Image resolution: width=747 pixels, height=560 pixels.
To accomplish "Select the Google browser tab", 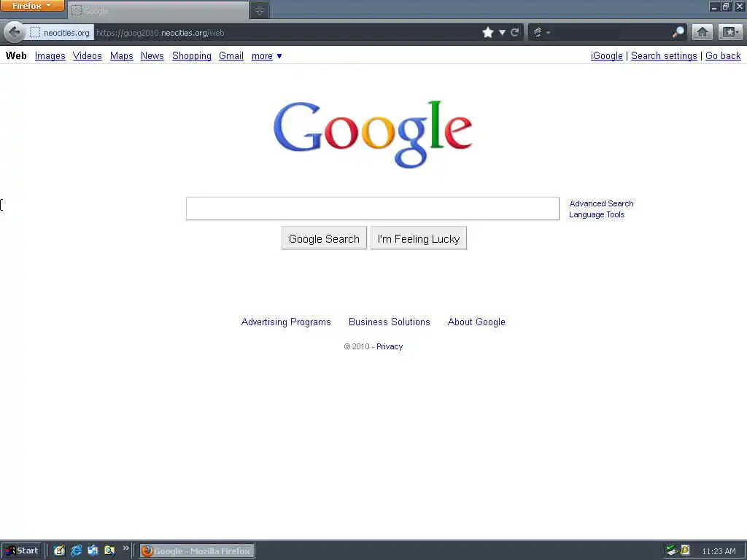I will pyautogui.click(x=158, y=10).
